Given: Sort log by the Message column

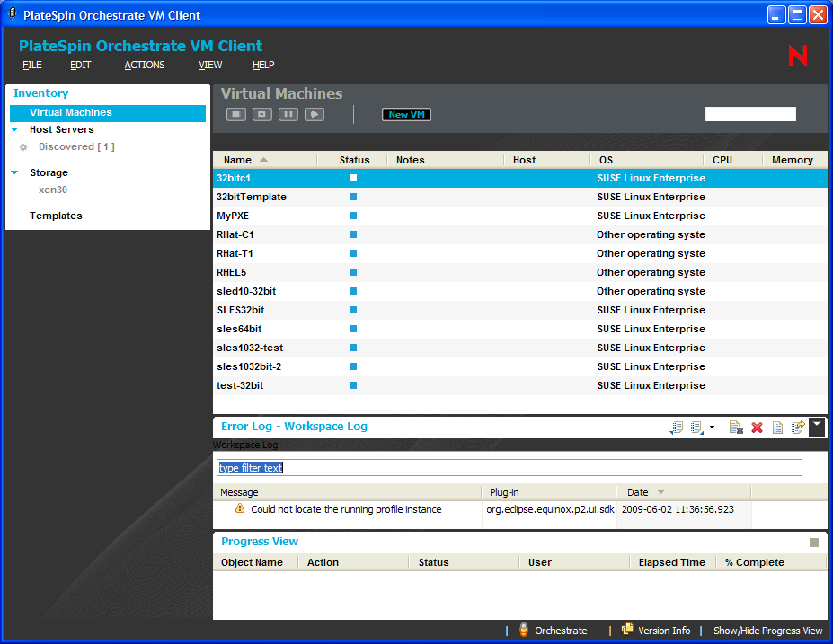Looking at the screenshot, I should (x=348, y=492).
